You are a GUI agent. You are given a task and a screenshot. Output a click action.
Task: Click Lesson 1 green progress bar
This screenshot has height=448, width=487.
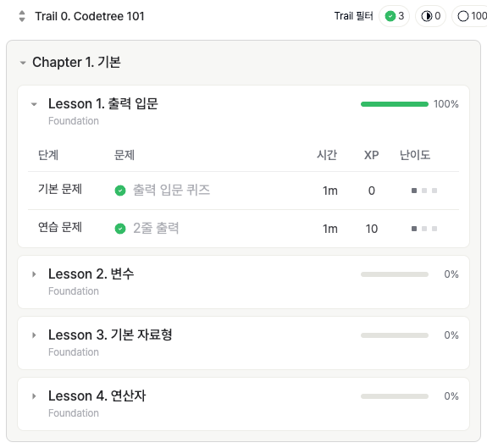[x=395, y=104]
